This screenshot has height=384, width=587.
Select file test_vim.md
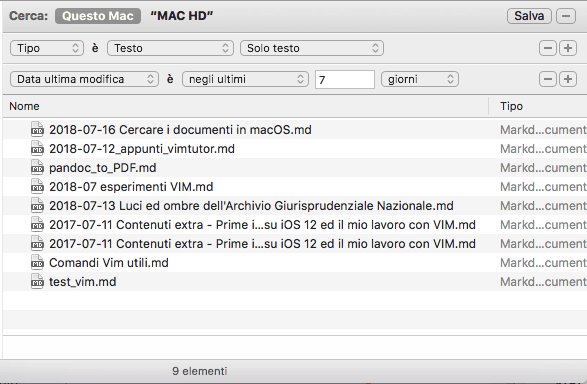click(82, 282)
